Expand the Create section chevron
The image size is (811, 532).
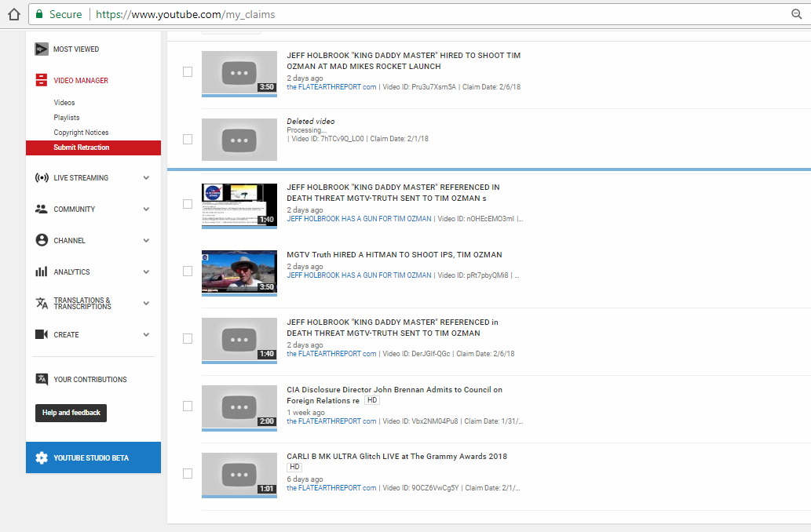(146, 334)
